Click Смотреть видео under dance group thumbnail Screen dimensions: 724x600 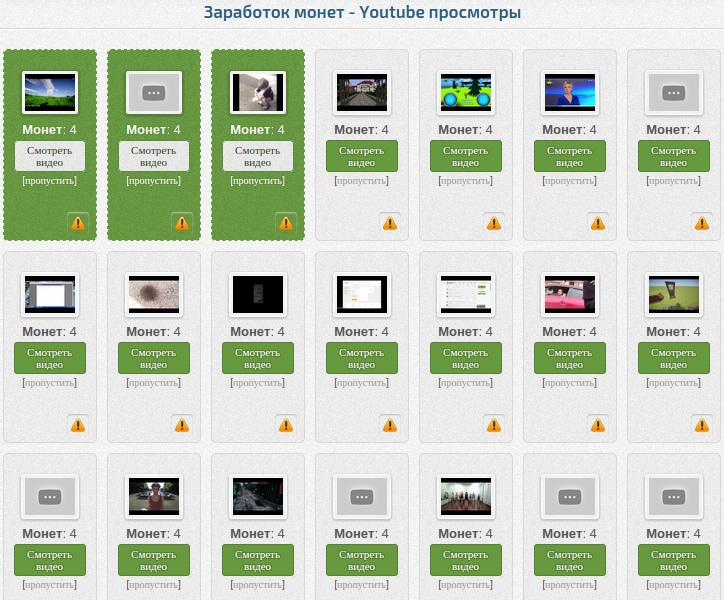pyautogui.click(x=465, y=560)
